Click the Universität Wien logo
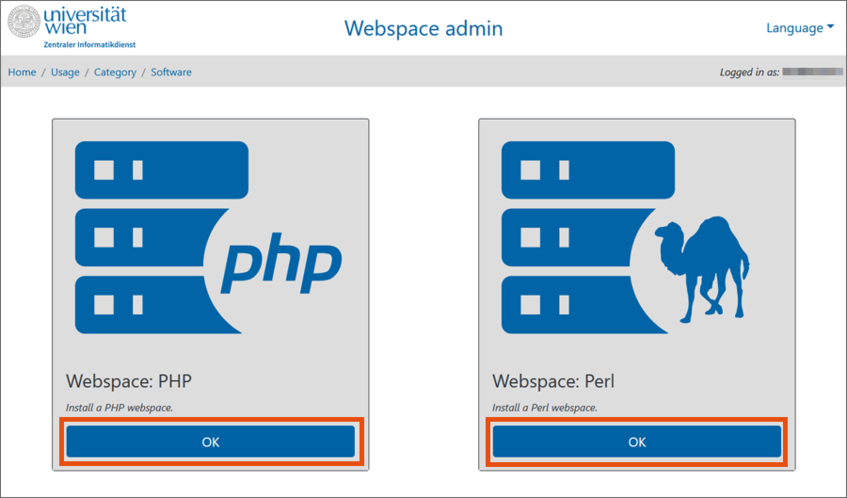 [x=71, y=26]
